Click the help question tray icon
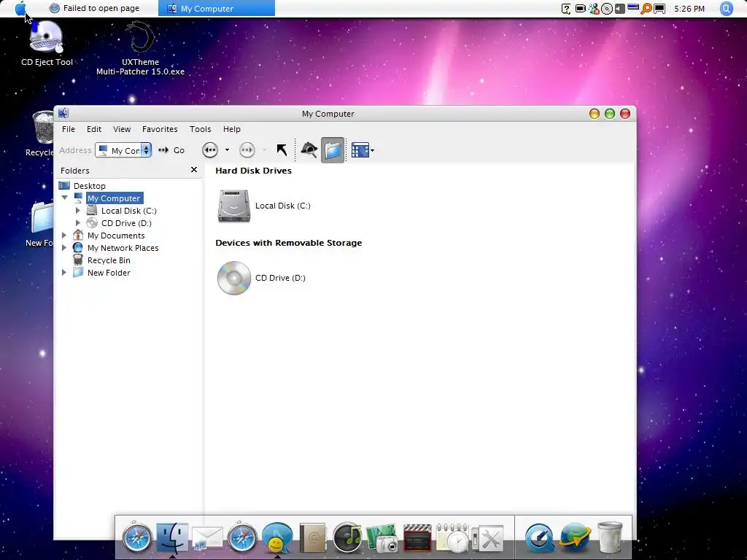Image resolution: width=747 pixels, height=560 pixels. [x=566, y=9]
